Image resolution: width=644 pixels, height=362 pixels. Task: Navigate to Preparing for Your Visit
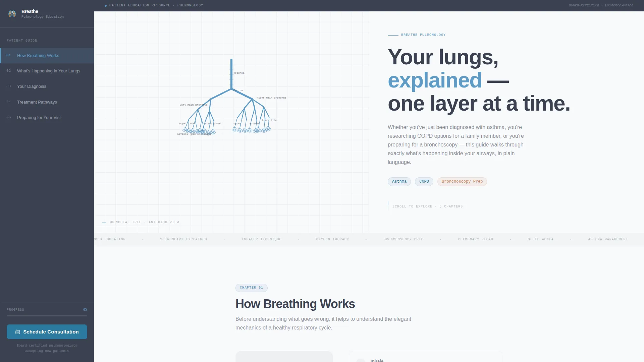pyautogui.click(x=47, y=118)
